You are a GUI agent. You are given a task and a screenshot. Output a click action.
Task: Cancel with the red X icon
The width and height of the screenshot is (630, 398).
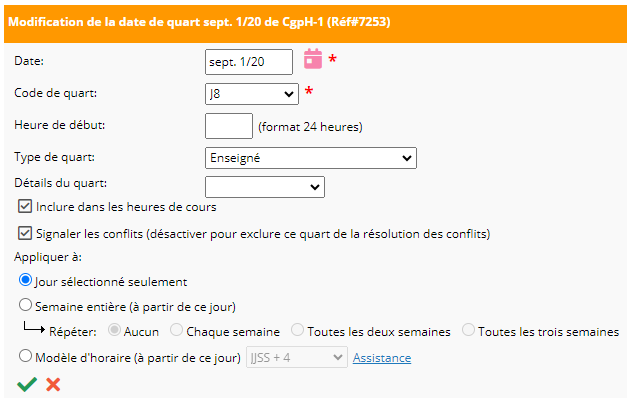[53, 384]
